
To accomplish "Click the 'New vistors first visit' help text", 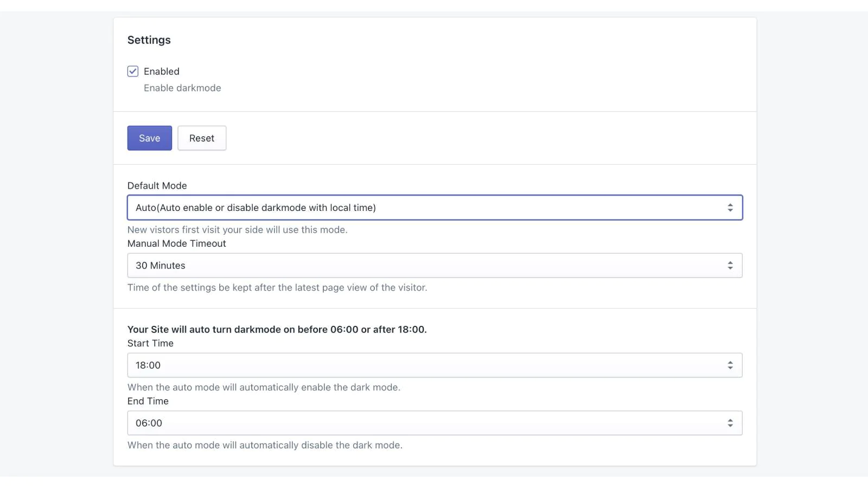I will (x=237, y=230).
